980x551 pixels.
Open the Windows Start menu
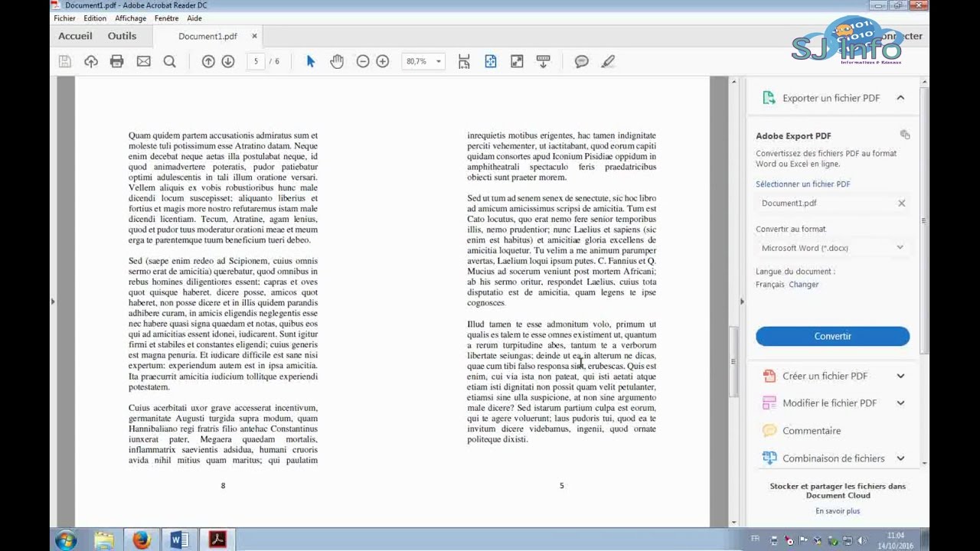pos(66,540)
